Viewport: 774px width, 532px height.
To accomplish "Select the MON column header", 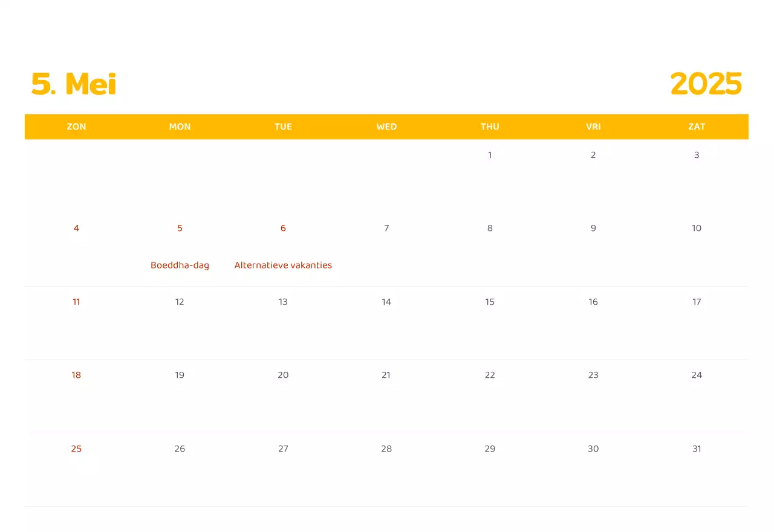I will 180,126.
